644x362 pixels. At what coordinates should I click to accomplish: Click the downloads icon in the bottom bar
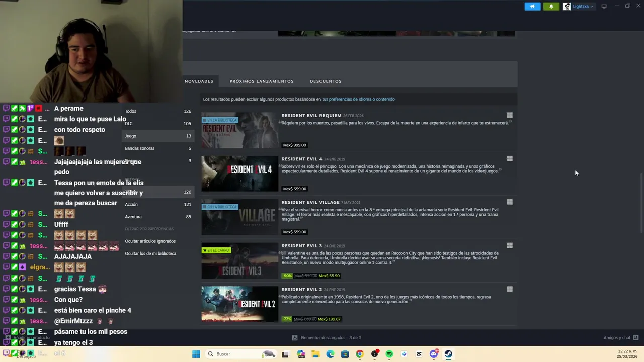click(295, 338)
